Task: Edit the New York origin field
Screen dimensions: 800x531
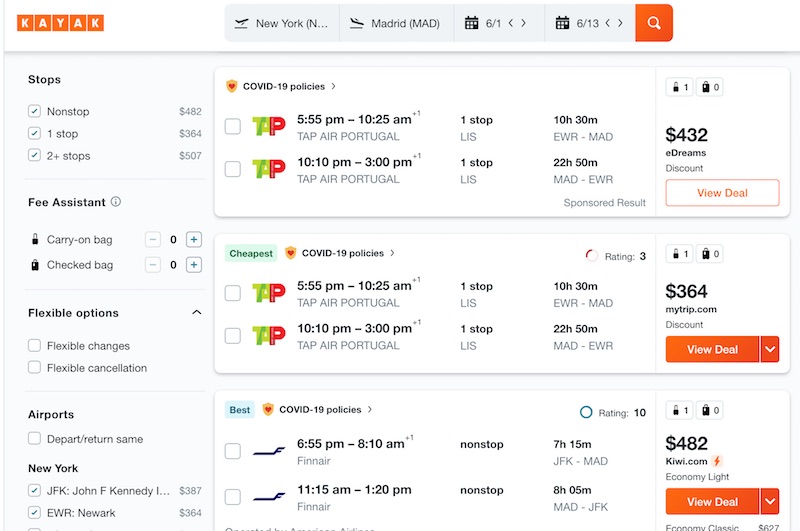Action: [283, 23]
